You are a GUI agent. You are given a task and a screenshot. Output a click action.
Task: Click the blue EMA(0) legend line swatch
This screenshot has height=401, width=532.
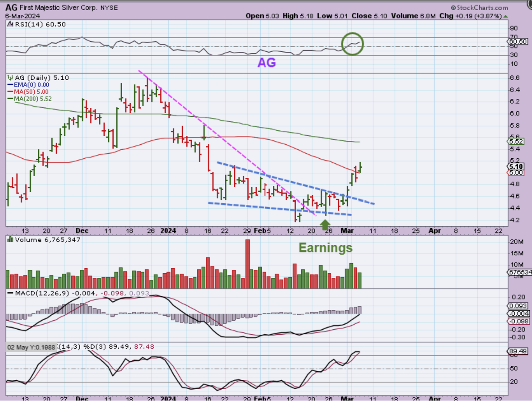pyautogui.click(x=11, y=85)
